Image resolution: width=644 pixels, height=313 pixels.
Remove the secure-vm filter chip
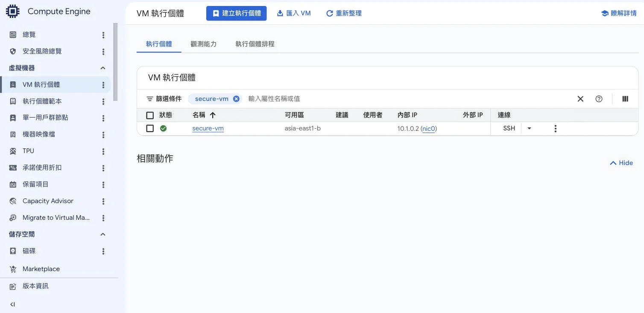pyautogui.click(x=236, y=99)
